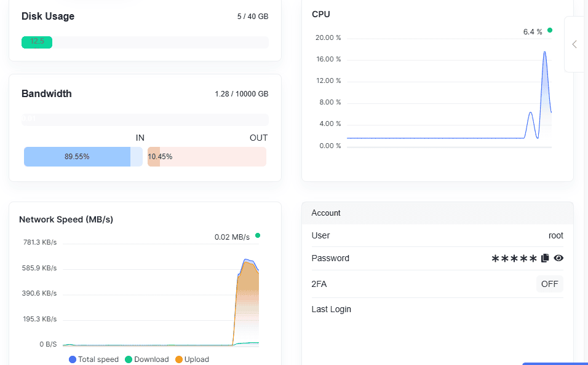This screenshot has width=588, height=365.
Task: Click the orange OUT bandwidth bar 10.45%
Action: (154, 157)
